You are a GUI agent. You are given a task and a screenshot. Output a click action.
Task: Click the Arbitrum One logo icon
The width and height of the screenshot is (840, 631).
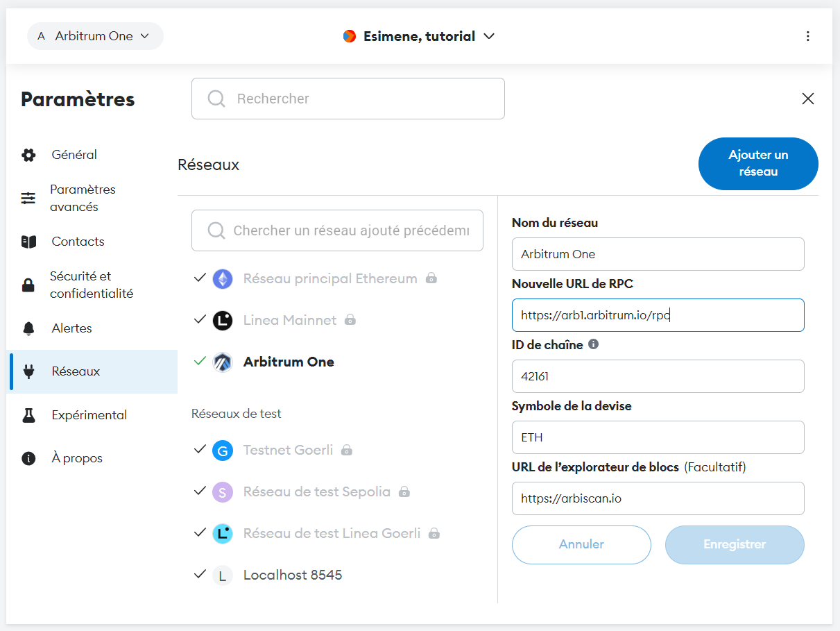point(223,362)
